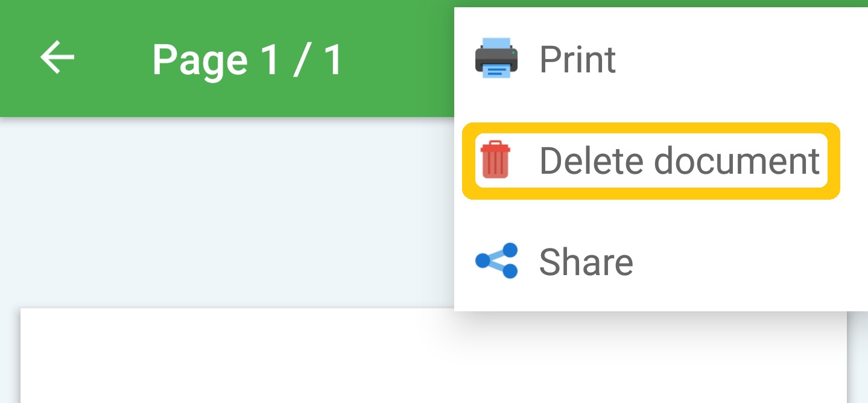
Task: Tap the back arrow in the header
Action: (x=57, y=58)
